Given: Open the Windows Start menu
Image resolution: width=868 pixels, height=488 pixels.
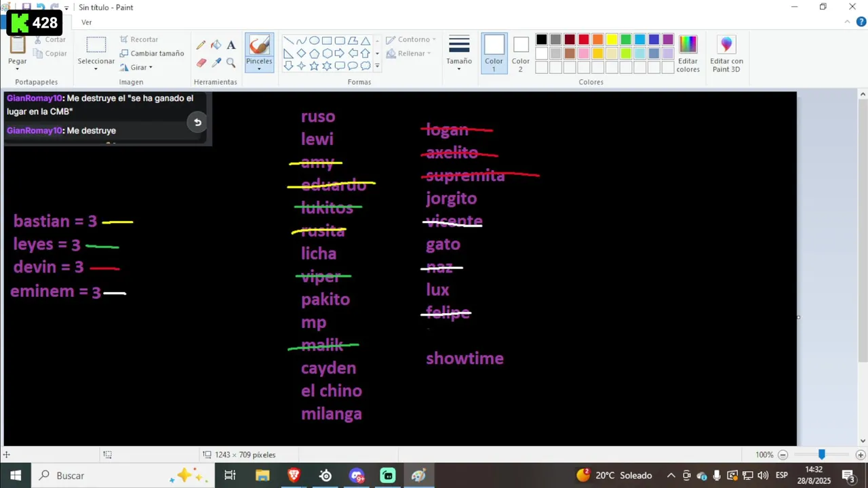Looking at the screenshot, I should [x=15, y=476].
